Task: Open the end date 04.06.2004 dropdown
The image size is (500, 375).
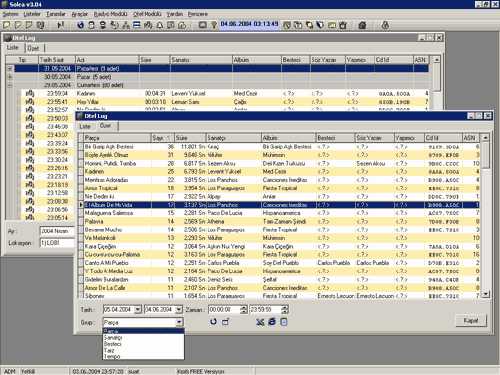Action: (x=179, y=310)
